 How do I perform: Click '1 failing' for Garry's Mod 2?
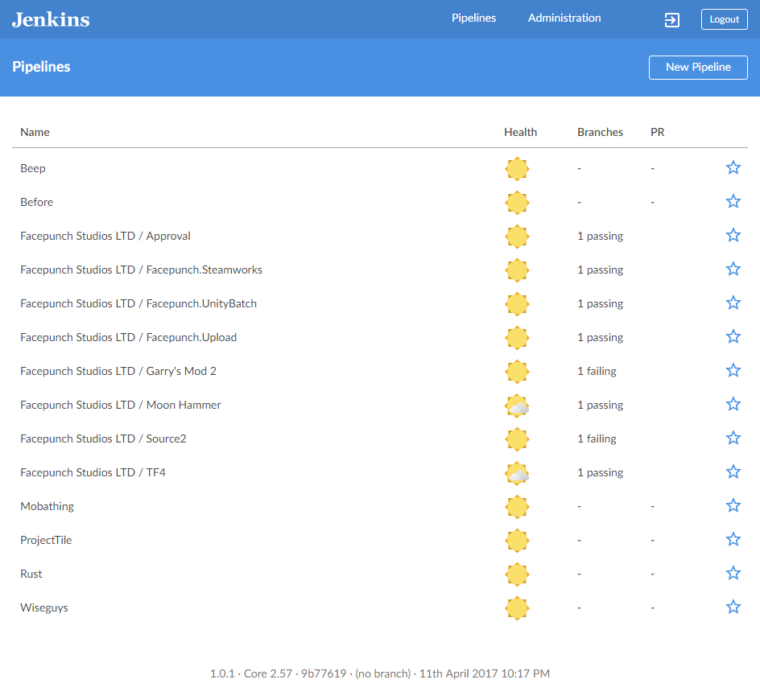(x=597, y=371)
